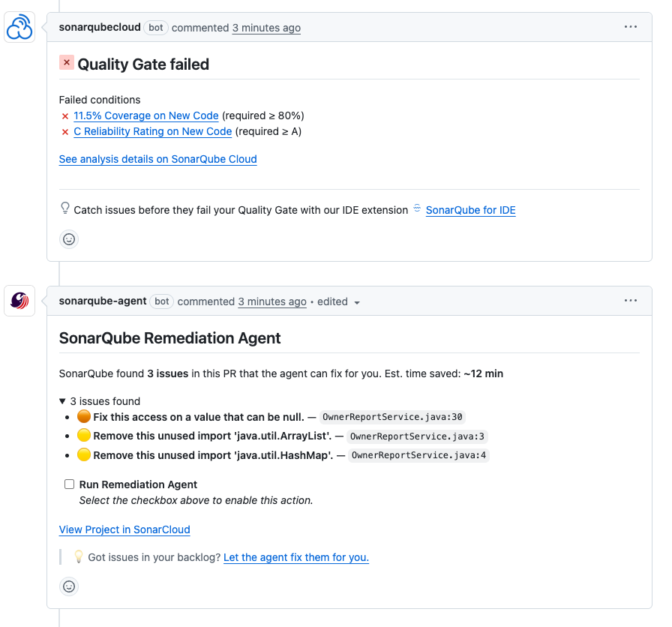Add emoji reaction to Quality Gate comment

[69, 239]
